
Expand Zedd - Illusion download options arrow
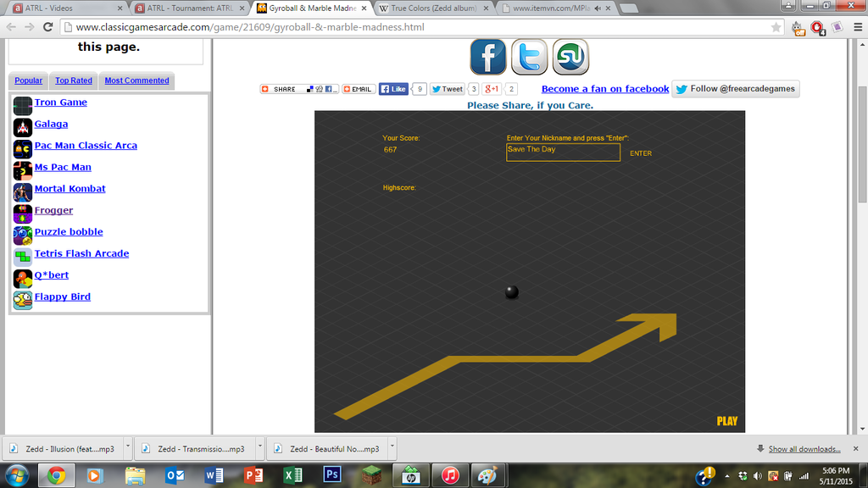[x=127, y=448]
